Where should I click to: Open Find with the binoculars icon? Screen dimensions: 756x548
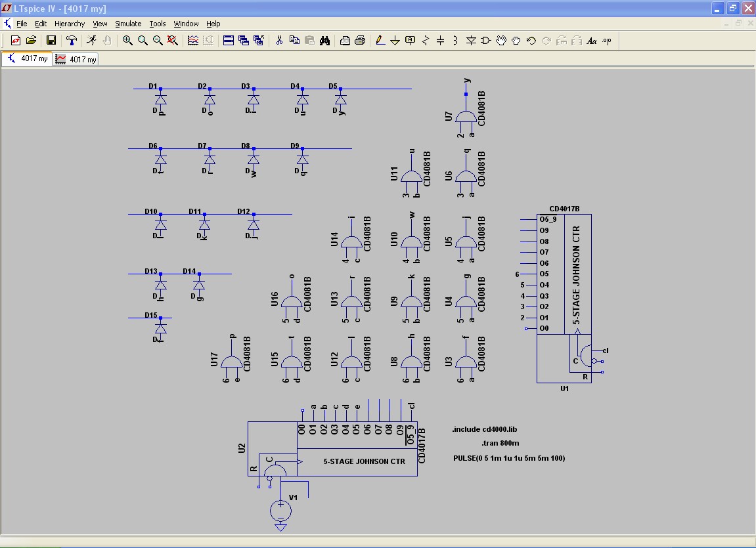tap(324, 41)
